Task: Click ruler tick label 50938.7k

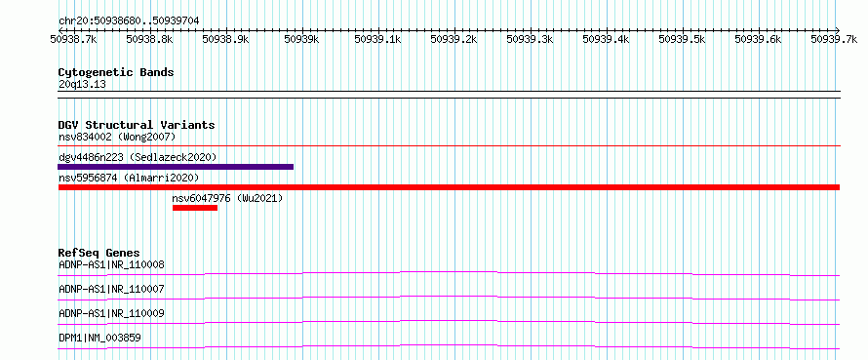Action: (x=73, y=39)
